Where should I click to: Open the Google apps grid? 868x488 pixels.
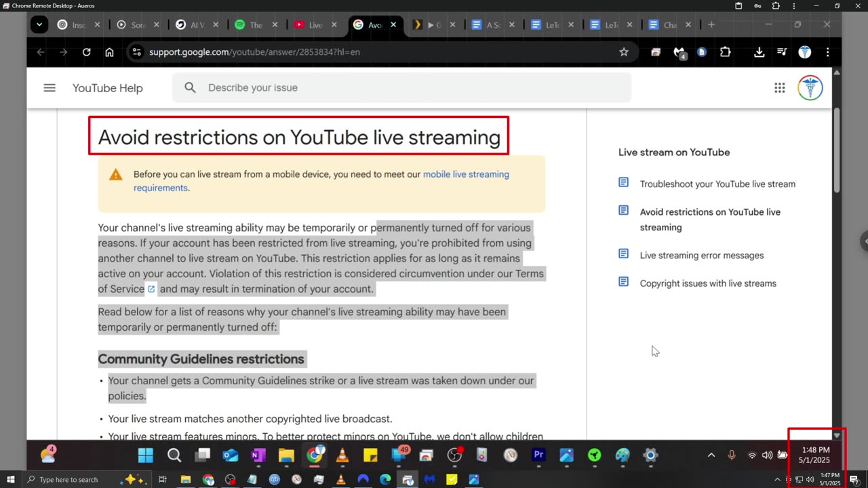tap(780, 88)
